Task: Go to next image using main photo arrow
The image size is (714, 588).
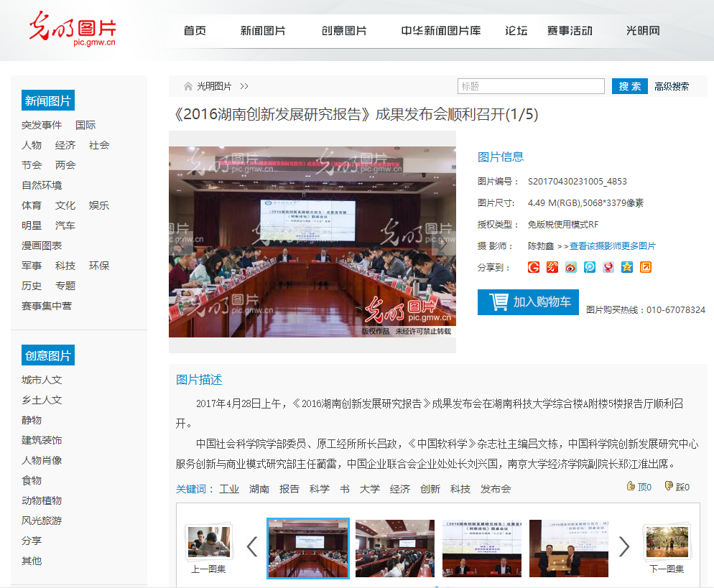Action: [444, 244]
